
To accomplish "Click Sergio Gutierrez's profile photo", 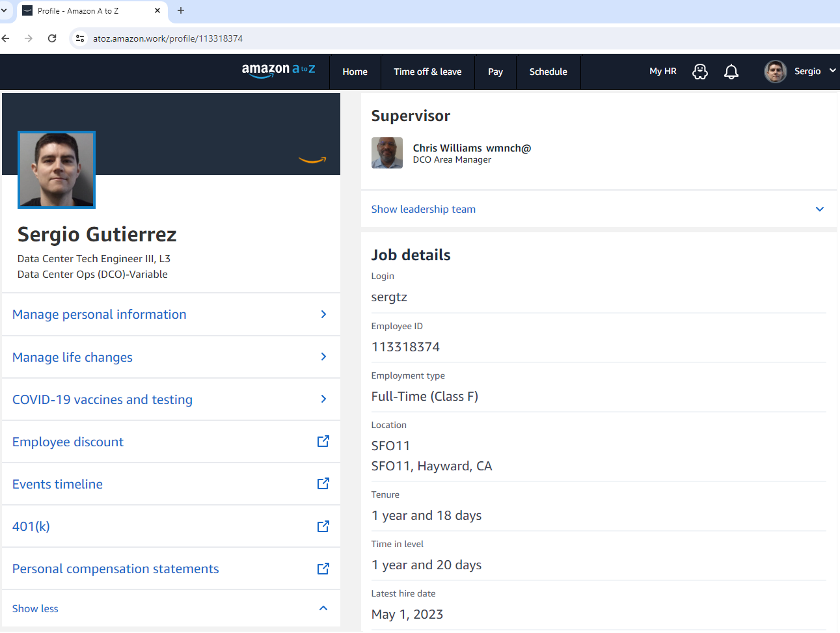I will [57, 170].
